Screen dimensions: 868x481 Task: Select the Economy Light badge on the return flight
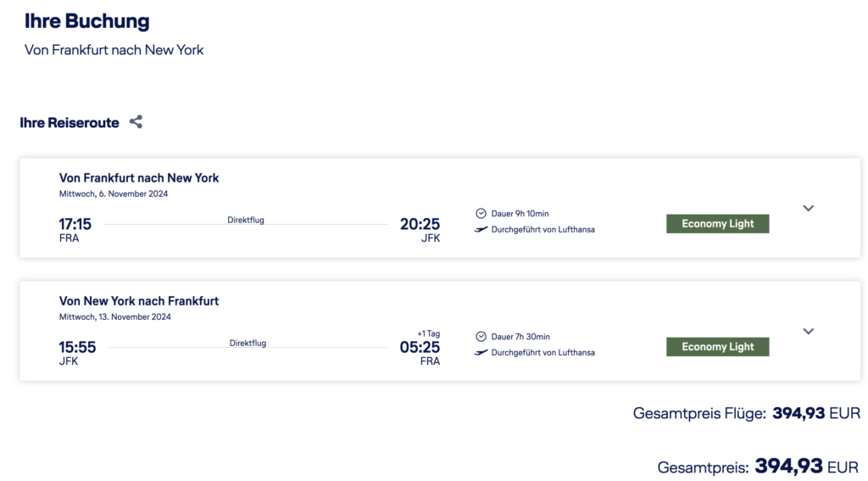coord(717,347)
